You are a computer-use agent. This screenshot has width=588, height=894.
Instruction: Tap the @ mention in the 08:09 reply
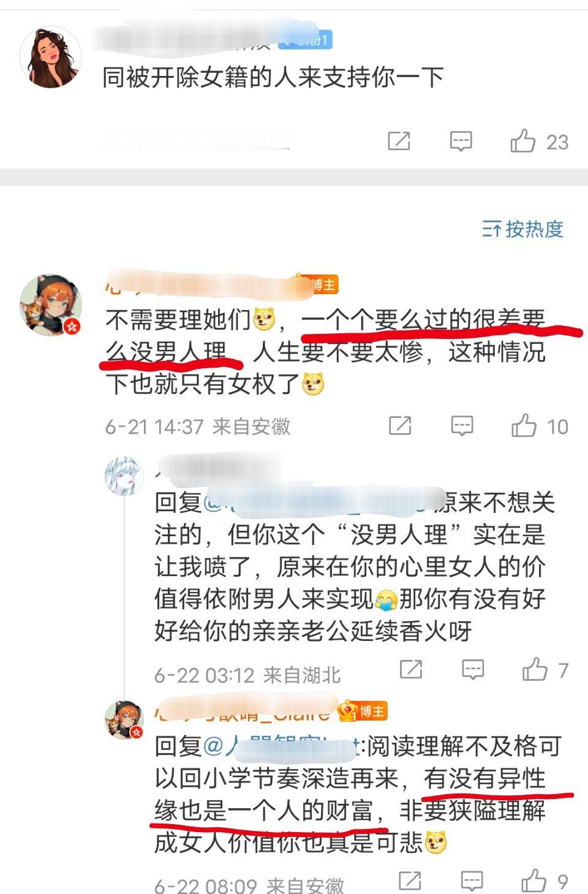click(281, 746)
